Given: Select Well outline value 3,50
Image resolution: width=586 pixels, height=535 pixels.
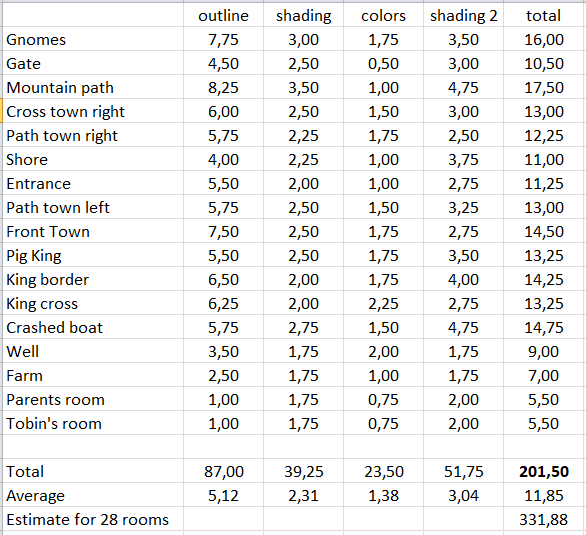Looking at the screenshot, I should (223, 352).
